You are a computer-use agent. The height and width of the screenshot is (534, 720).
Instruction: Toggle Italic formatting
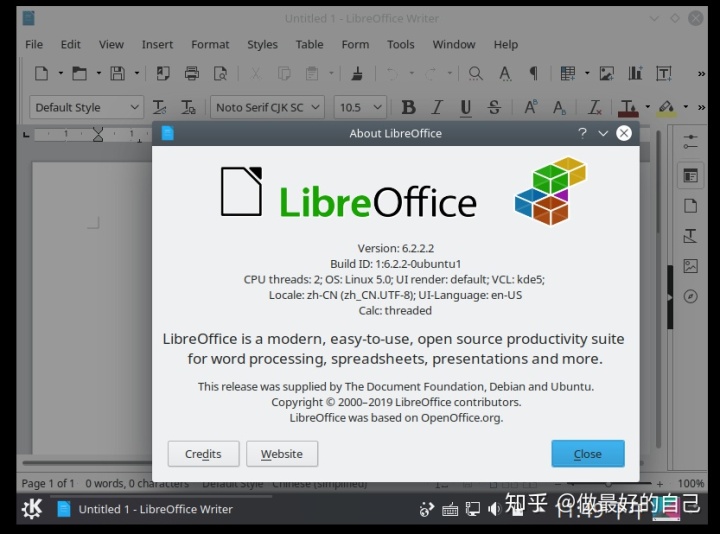(x=437, y=107)
